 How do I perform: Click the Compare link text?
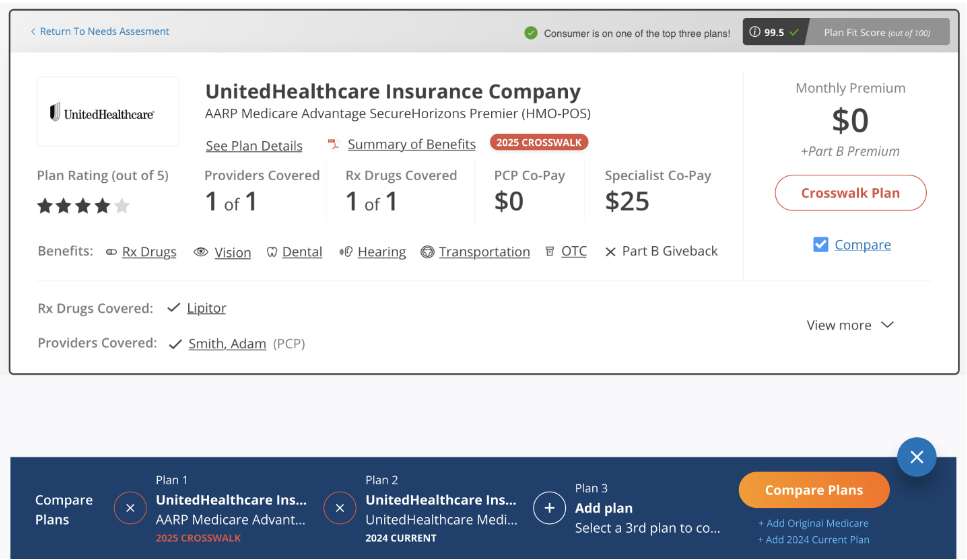click(863, 245)
